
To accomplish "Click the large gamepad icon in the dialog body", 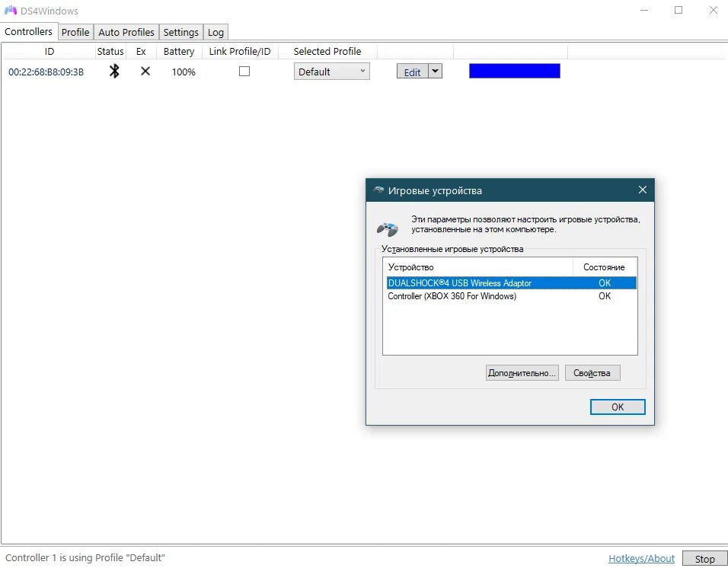I will coord(388,228).
